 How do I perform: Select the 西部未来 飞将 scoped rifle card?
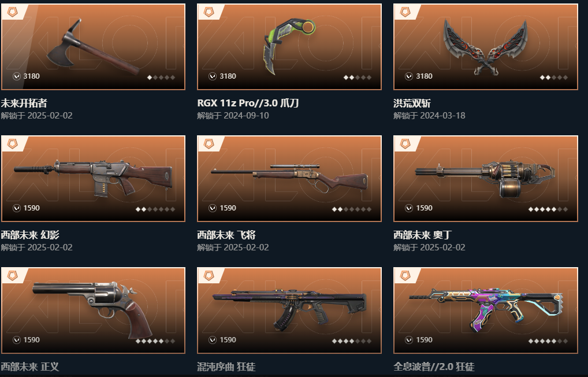289,179
